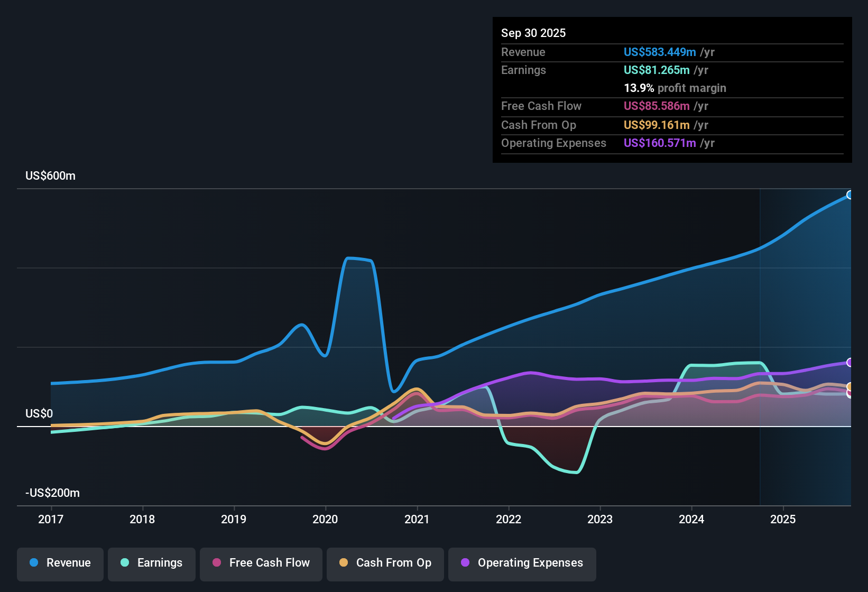Click the orange Cash From Op legend dot

point(343,563)
